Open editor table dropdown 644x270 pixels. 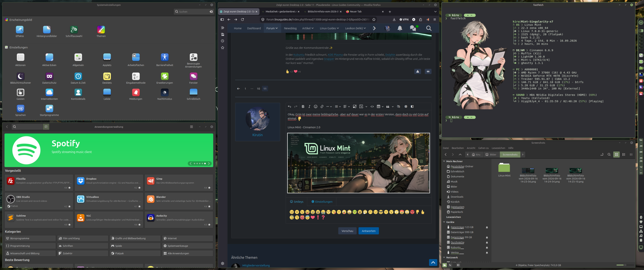(x=380, y=107)
